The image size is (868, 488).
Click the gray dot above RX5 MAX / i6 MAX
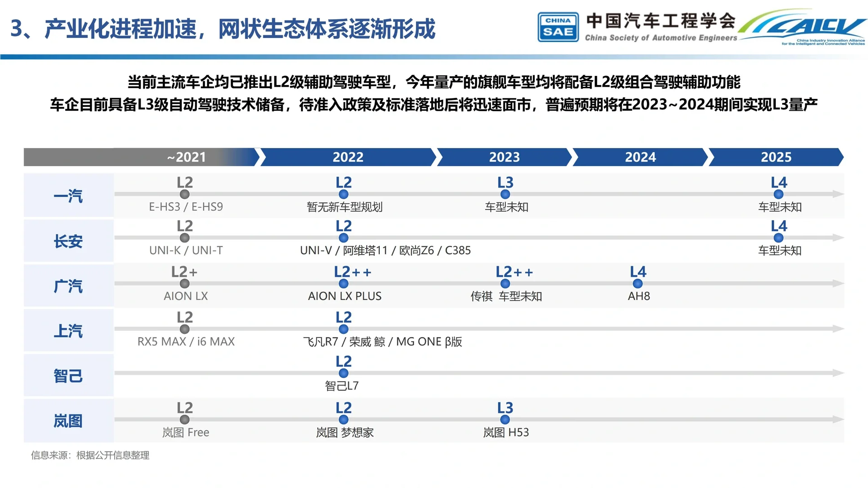184,329
